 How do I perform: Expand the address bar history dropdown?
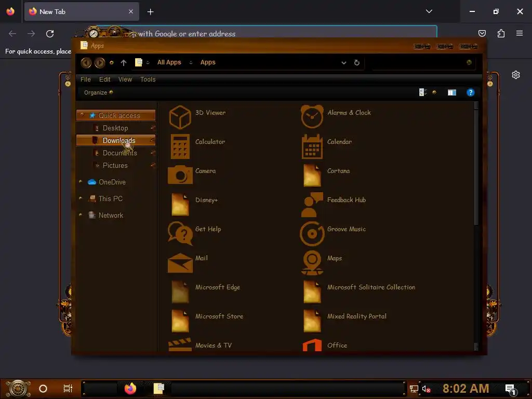click(x=344, y=63)
